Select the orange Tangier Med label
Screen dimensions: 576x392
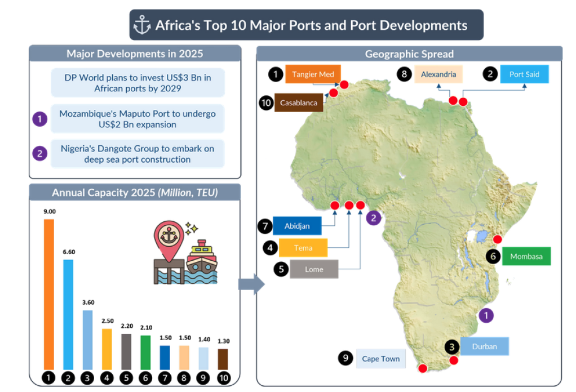pyautogui.click(x=313, y=74)
